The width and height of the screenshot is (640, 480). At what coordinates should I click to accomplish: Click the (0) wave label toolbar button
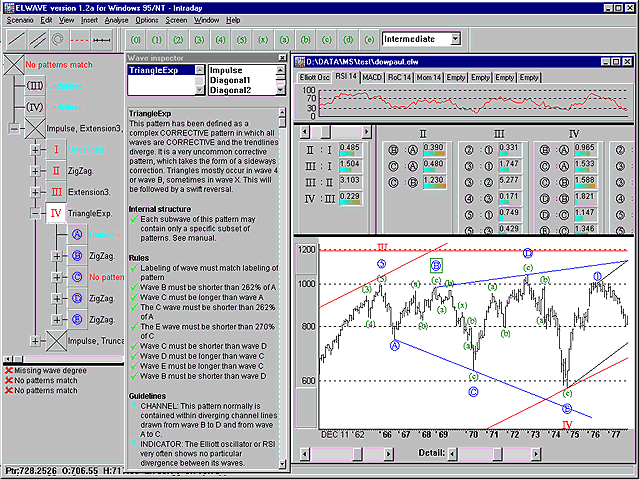coord(135,39)
